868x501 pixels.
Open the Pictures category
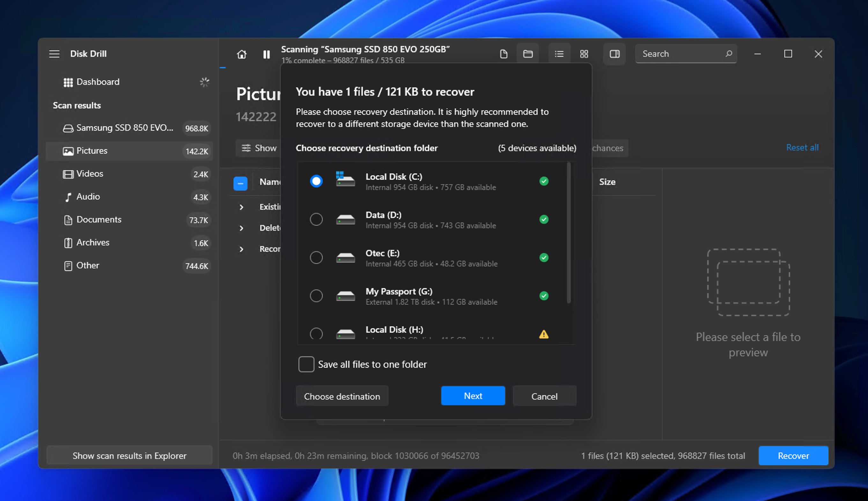click(x=129, y=151)
